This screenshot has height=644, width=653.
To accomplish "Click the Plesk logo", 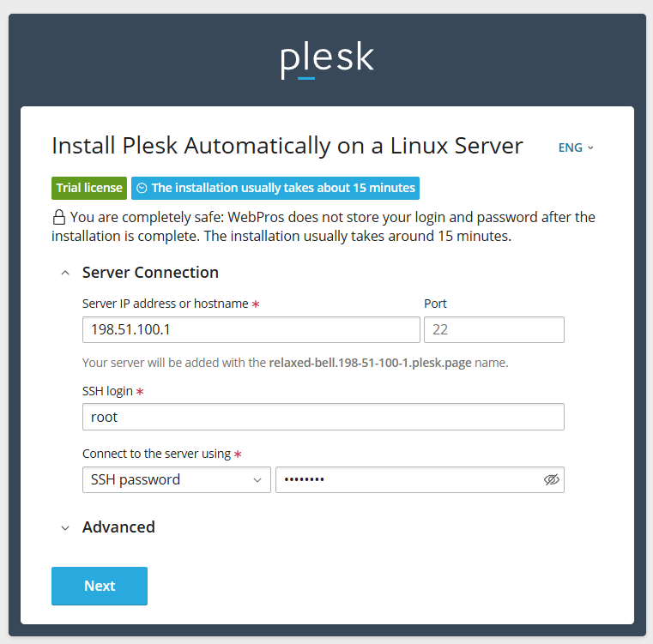I will point(327,60).
